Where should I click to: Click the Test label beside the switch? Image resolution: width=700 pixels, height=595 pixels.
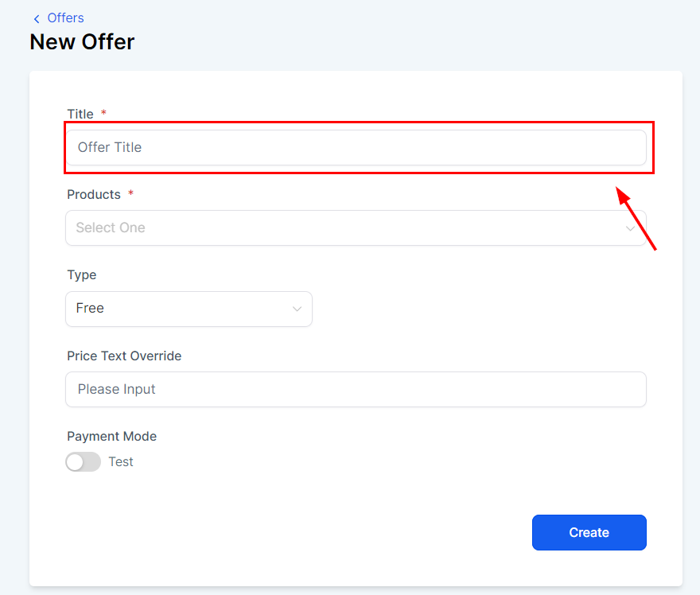click(x=121, y=462)
